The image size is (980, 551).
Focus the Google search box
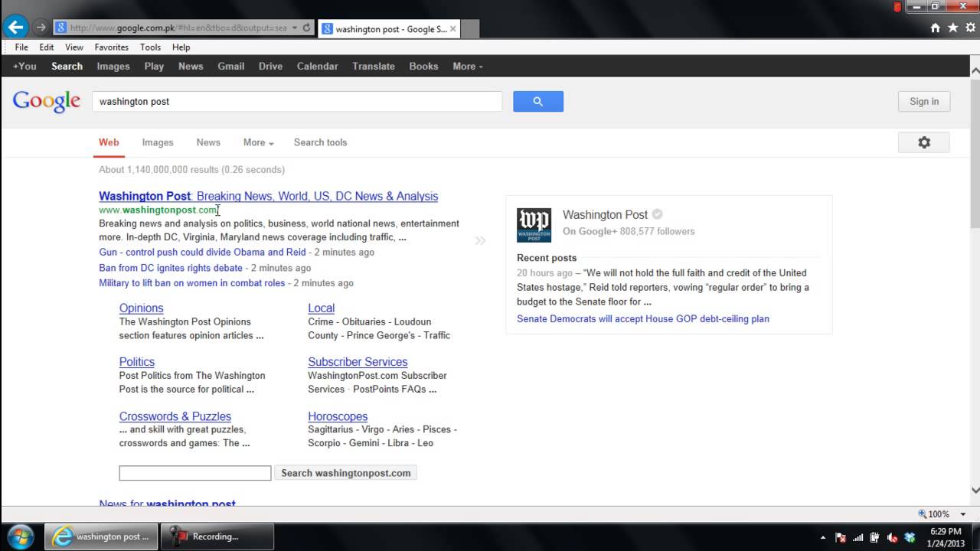297,101
